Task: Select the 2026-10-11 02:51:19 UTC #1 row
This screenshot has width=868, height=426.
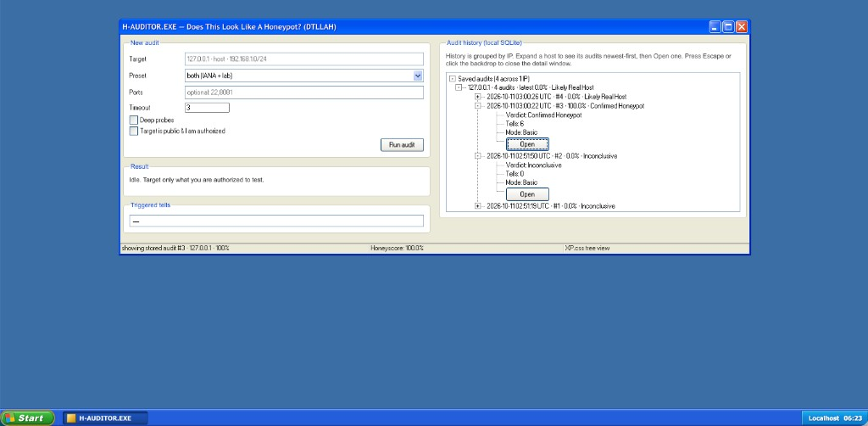Action: click(551, 206)
